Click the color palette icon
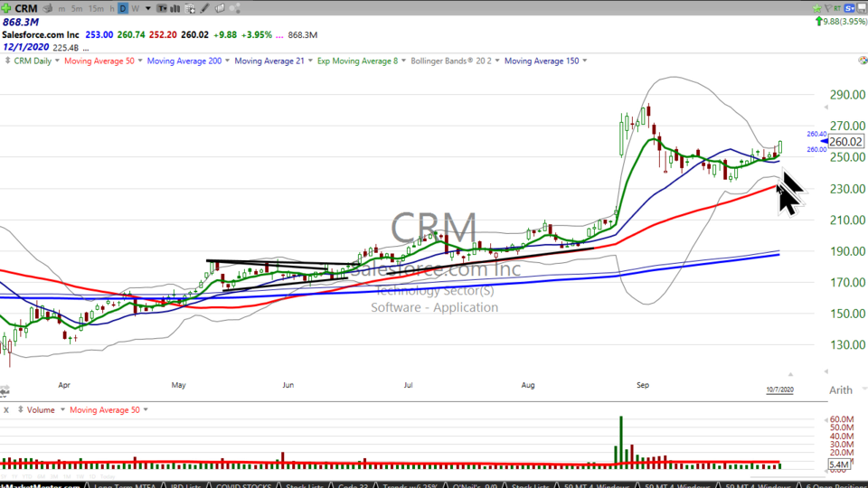 tap(863, 61)
